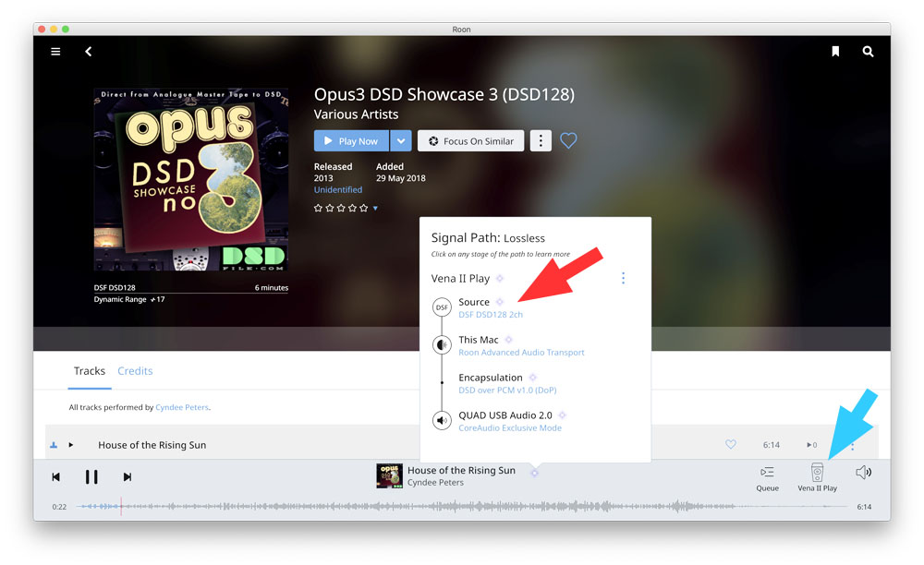Pause the current playback
The height and width of the screenshot is (565, 924).
pos(91,476)
